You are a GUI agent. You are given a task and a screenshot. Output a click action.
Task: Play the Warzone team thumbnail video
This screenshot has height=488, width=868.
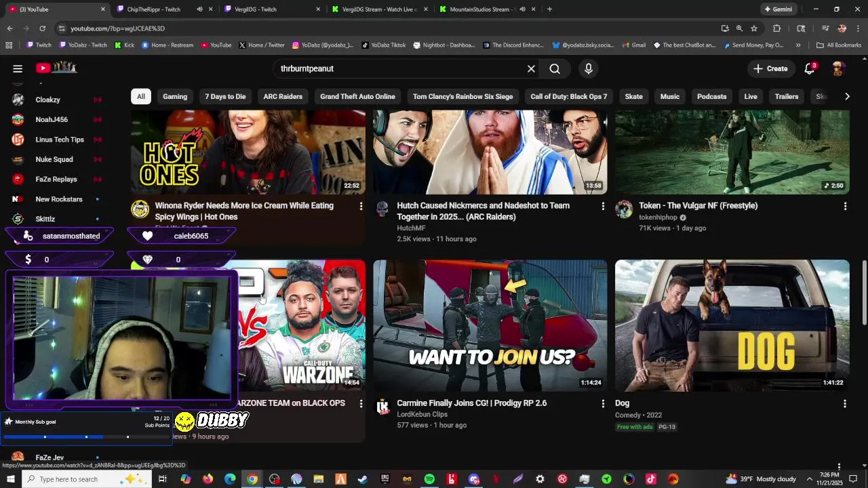[x=302, y=325]
